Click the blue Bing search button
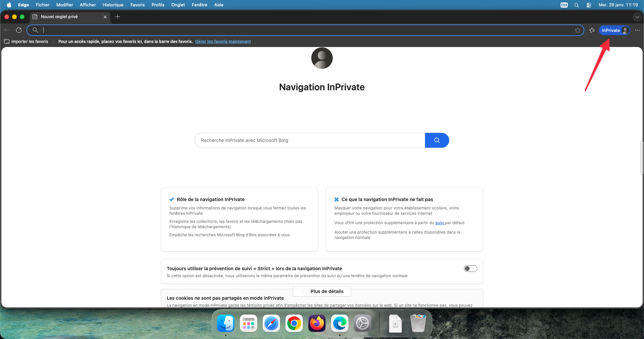Screen dimensions: 644x339 click(437, 140)
